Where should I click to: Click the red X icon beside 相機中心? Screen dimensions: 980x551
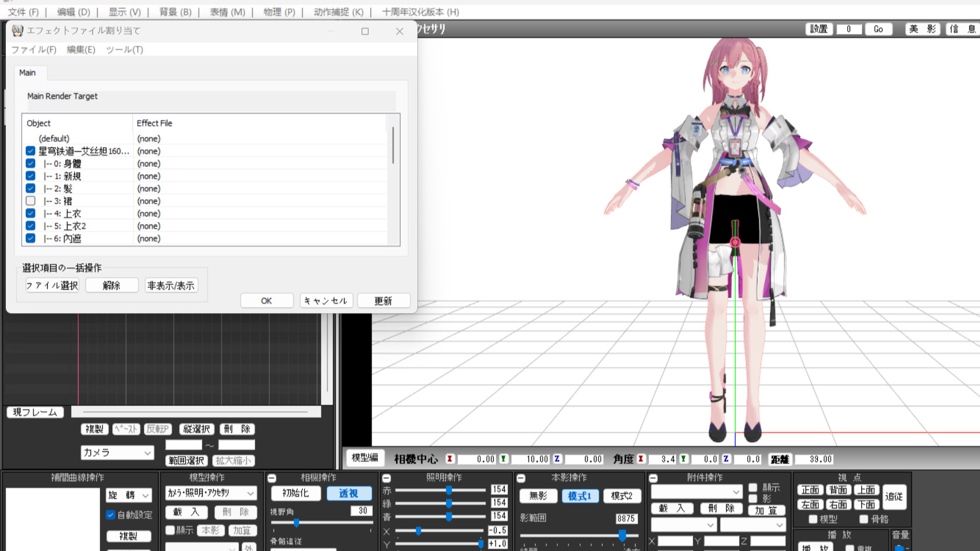[x=450, y=459]
